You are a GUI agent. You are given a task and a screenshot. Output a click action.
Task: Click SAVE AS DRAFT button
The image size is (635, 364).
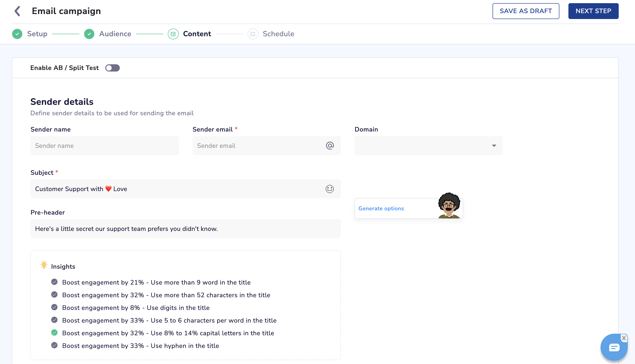525,11
